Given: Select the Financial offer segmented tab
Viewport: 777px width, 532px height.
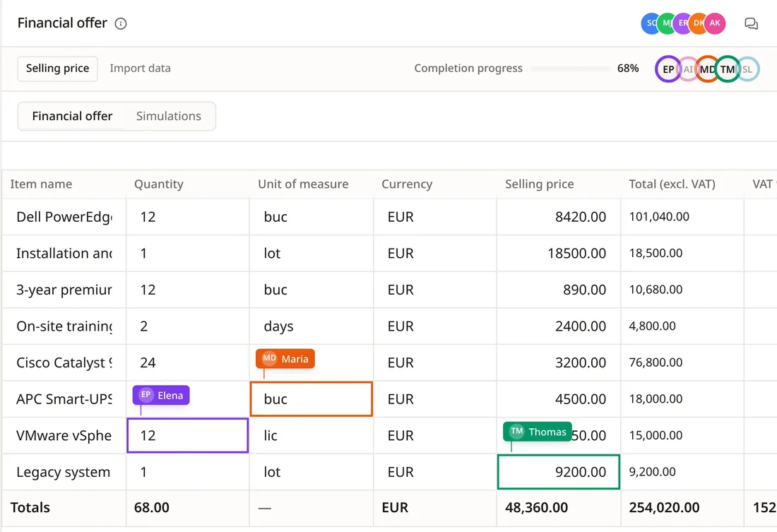Looking at the screenshot, I should coord(72,116).
